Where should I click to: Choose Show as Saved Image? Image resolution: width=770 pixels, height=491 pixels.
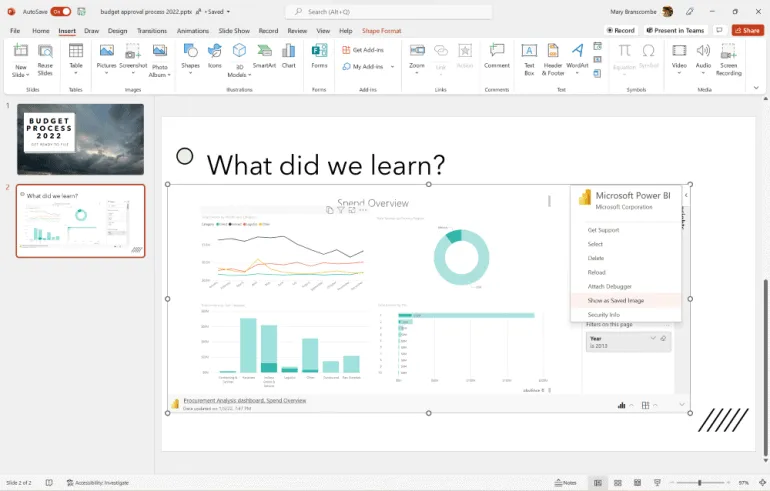(626, 300)
